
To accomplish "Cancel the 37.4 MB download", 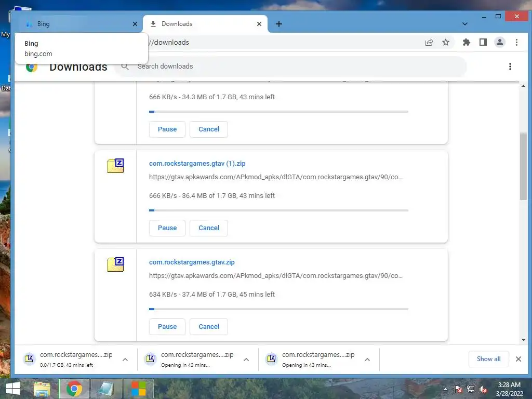I will point(209,327).
